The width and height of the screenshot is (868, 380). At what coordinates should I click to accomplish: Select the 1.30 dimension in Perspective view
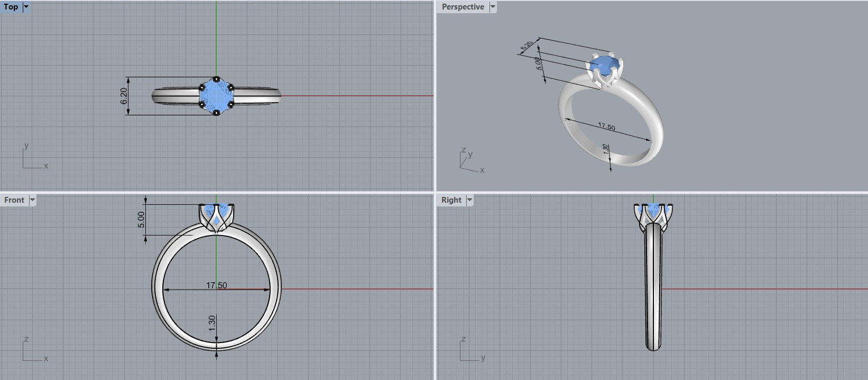tap(606, 150)
